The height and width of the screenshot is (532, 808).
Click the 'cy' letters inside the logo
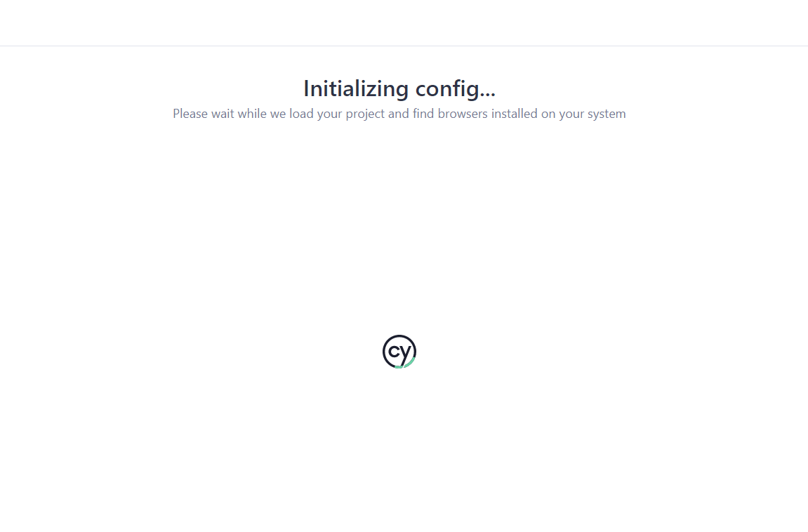[400, 353]
